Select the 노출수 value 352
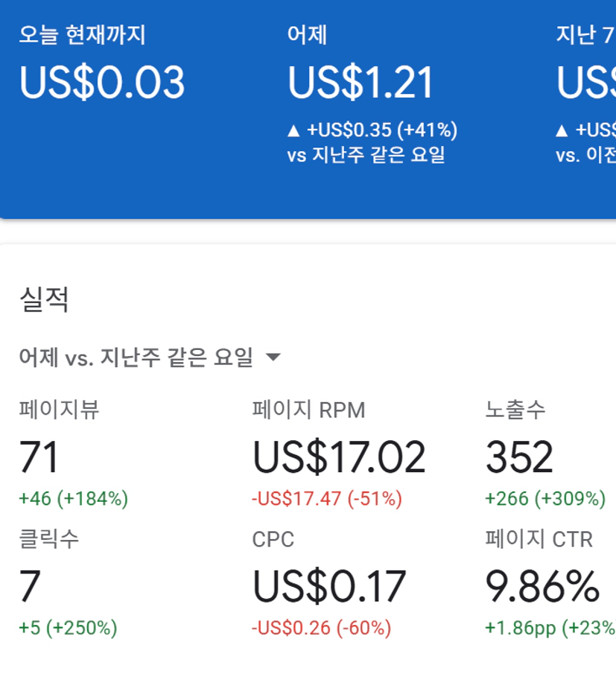The height and width of the screenshot is (674, 616). coord(519,457)
